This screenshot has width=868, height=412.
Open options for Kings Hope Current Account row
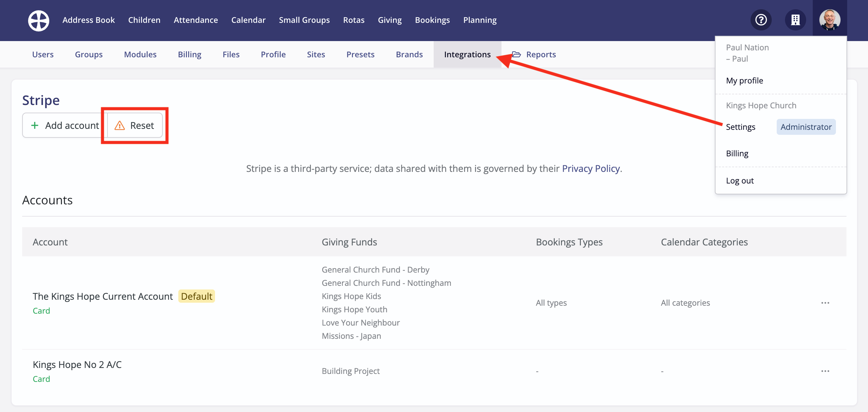(x=825, y=303)
